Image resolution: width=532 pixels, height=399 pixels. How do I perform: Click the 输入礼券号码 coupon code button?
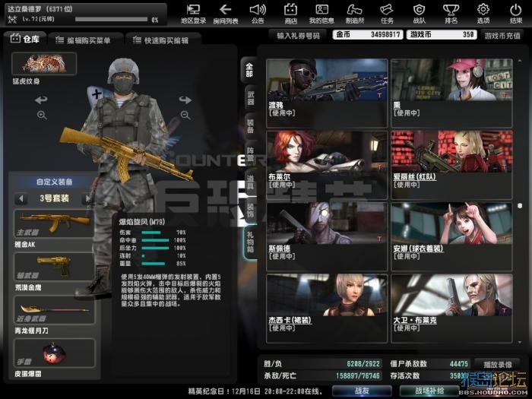pyautogui.click(x=298, y=36)
